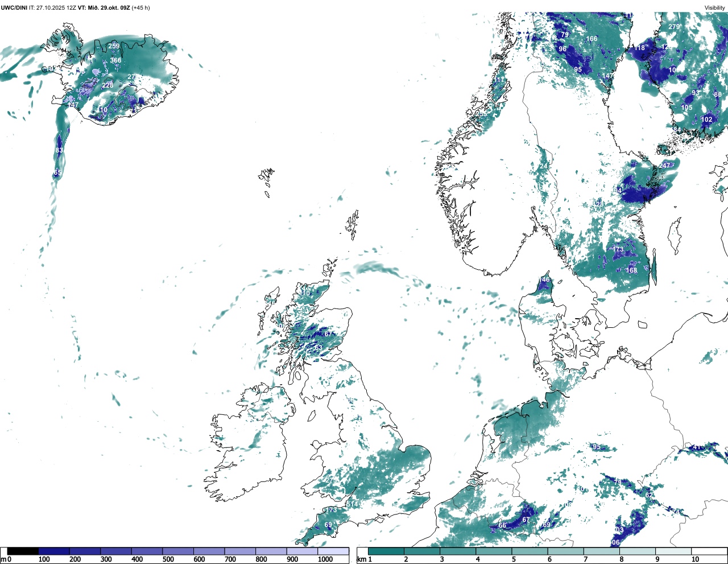
Task: Select the 3–4 km legend color block
Action: click(458, 551)
